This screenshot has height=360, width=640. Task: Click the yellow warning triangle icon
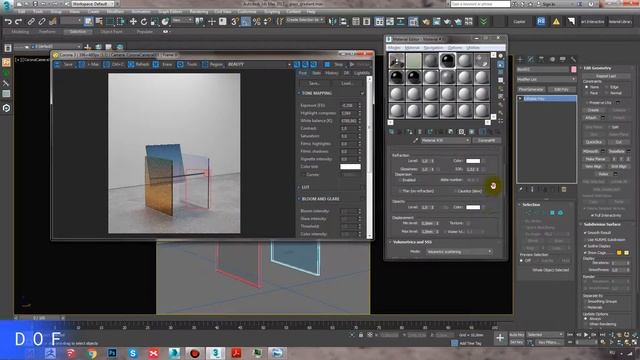tap(556, 22)
